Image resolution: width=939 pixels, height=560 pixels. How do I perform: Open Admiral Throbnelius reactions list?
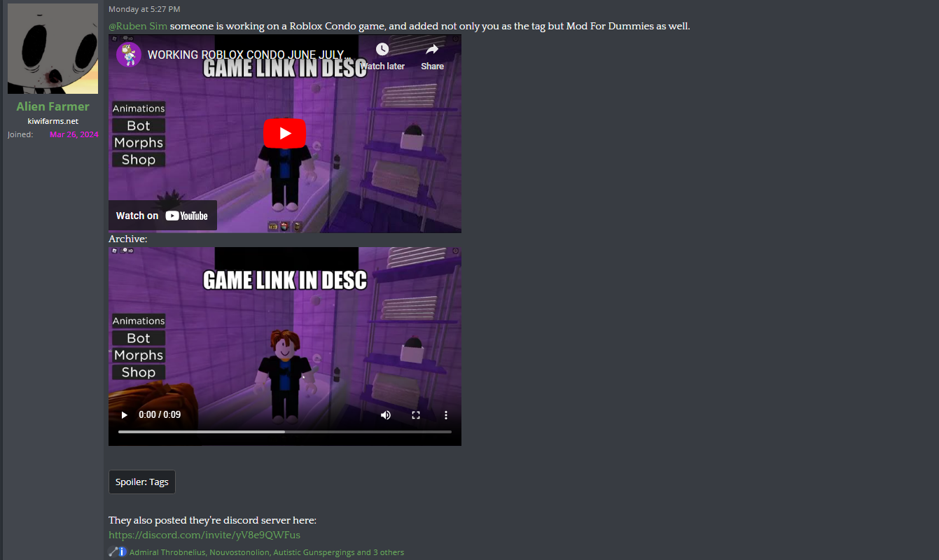[267, 552]
